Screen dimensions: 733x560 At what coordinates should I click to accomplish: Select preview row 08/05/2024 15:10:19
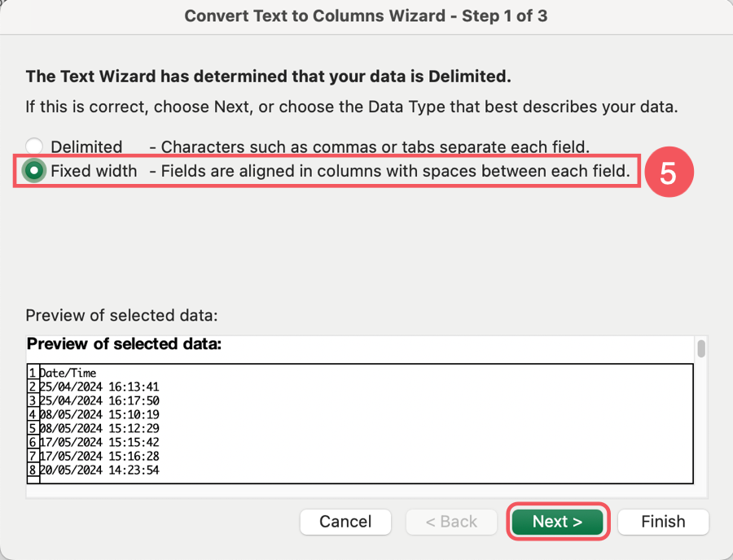pyautogui.click(x=99, y=414)
